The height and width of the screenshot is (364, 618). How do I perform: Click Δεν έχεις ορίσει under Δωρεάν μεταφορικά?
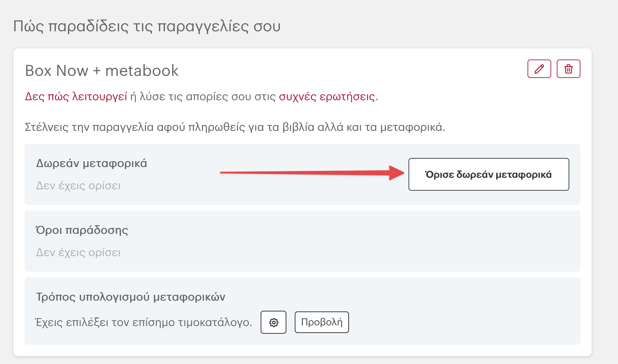[78, 185]
